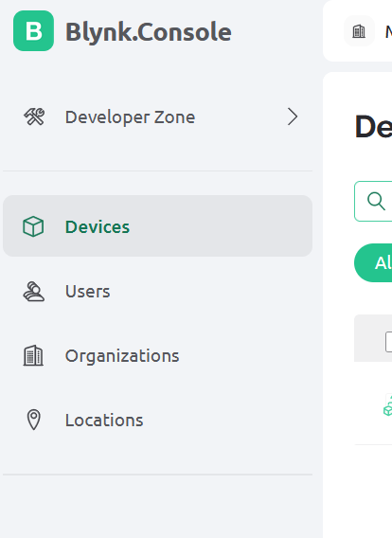The width and height of the screenshot is (392, 538).
Task: Click the Developer Zone hammer-and-wrench icon
Action: (34, 117)
